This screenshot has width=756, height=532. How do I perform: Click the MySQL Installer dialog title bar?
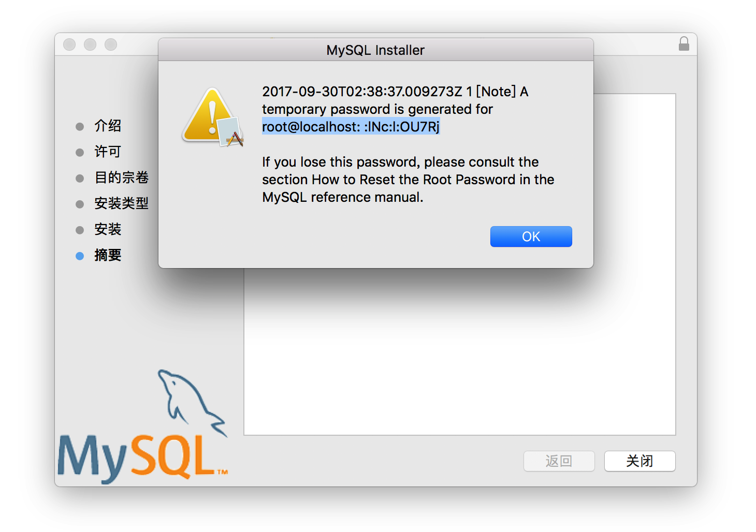[x=375, y=50]
